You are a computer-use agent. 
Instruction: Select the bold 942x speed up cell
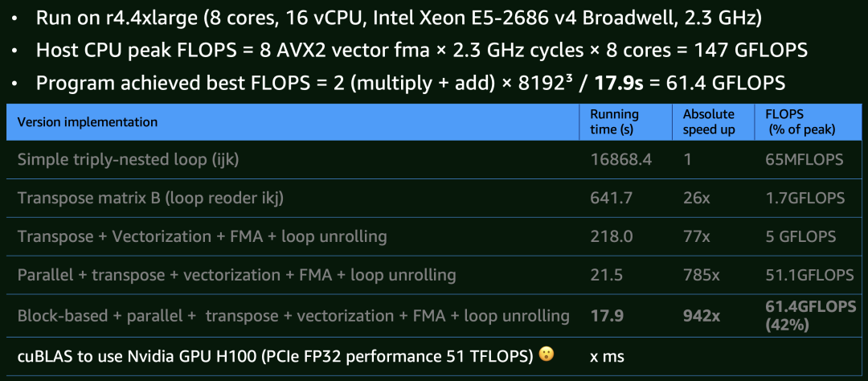click(701, 315)
